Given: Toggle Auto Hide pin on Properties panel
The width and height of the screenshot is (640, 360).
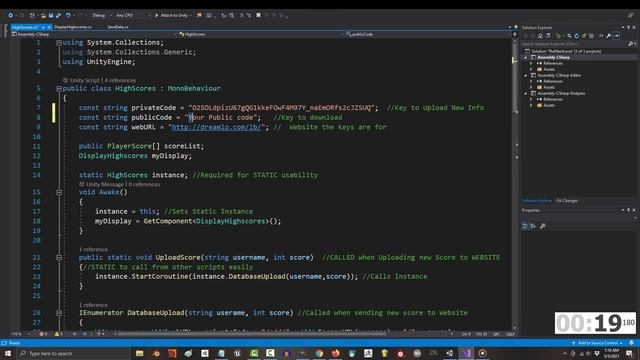Looking at the screenshot, I should pos(629,210).
